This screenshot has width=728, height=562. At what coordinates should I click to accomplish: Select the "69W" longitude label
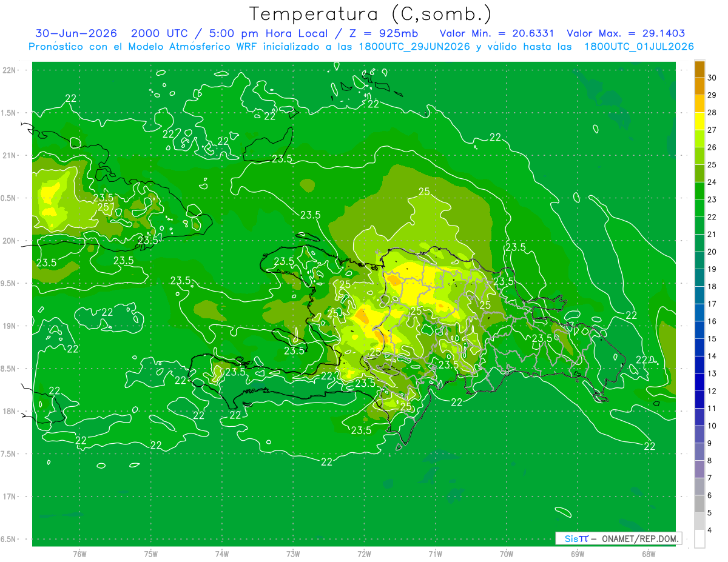(x=578, y=554)
